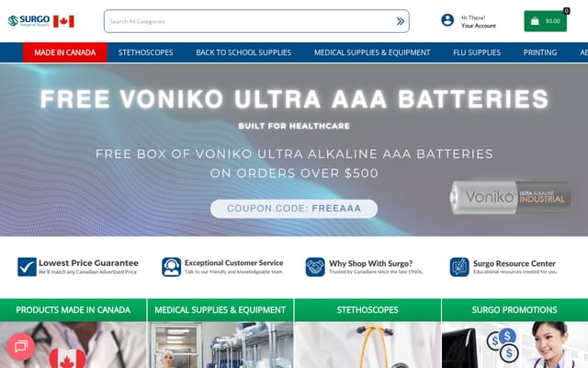Click the Free Voniko Ultra AAA Batteries heading
This screenshot has width=588, height=368.
pyautogui.click(x=294, y=99)
